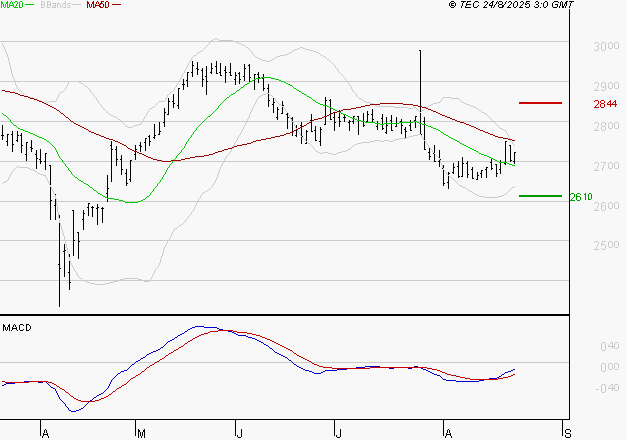
Task: Click the -040 MACD axis label
Action: click(607, 388)
